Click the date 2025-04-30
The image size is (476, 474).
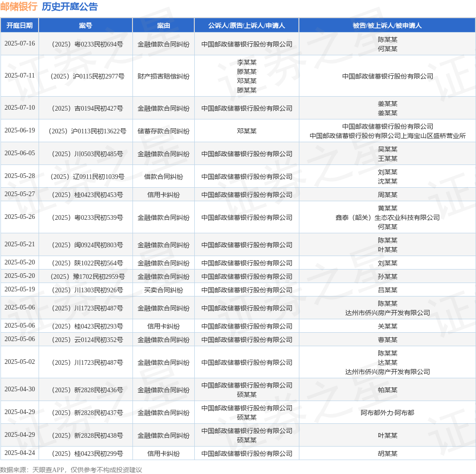click(20, 389)
